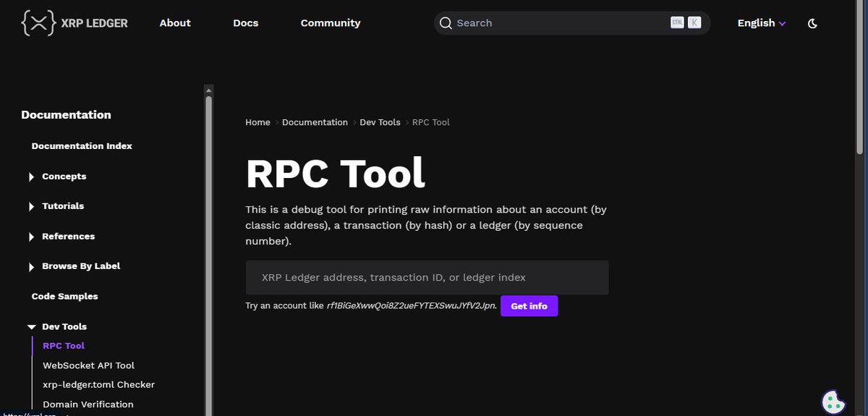
Task: Click the Get info button
Action: 529,306
